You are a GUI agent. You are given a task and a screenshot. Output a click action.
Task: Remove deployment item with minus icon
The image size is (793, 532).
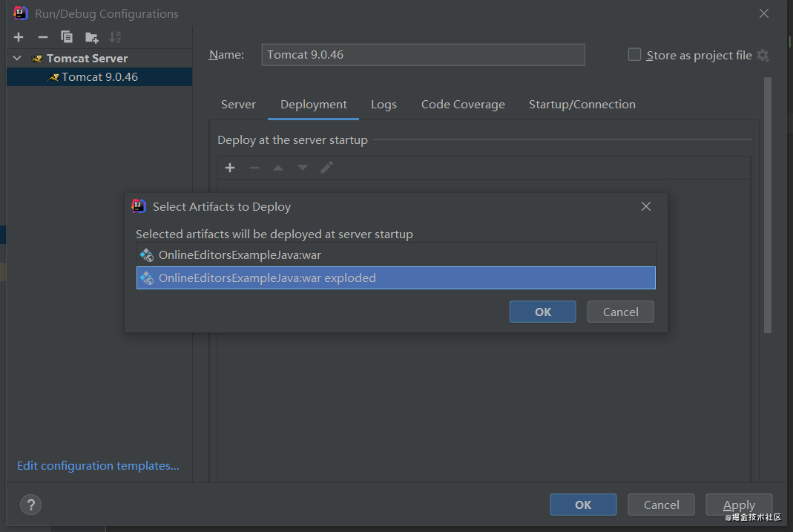coord(254,168)
